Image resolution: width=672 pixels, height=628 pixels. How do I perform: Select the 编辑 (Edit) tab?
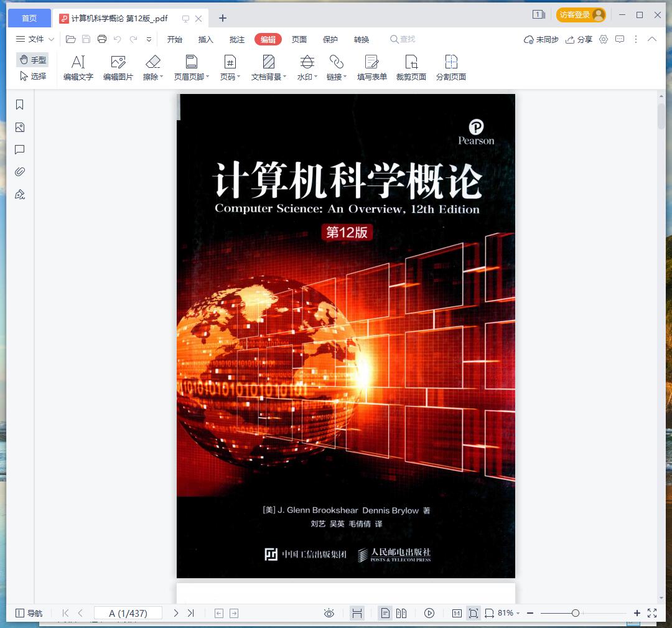[268, 39]
